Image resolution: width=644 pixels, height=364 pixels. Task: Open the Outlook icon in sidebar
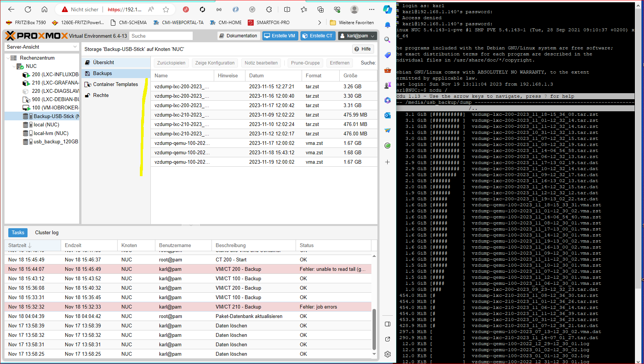point(388,115)
